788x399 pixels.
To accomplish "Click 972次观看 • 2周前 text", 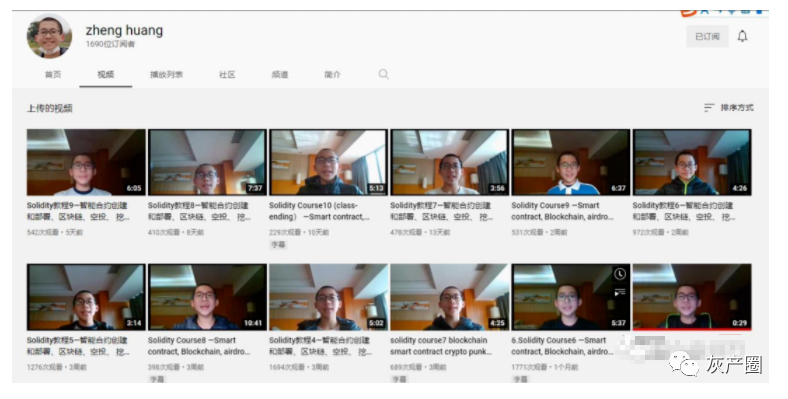I will click(660, 233).
